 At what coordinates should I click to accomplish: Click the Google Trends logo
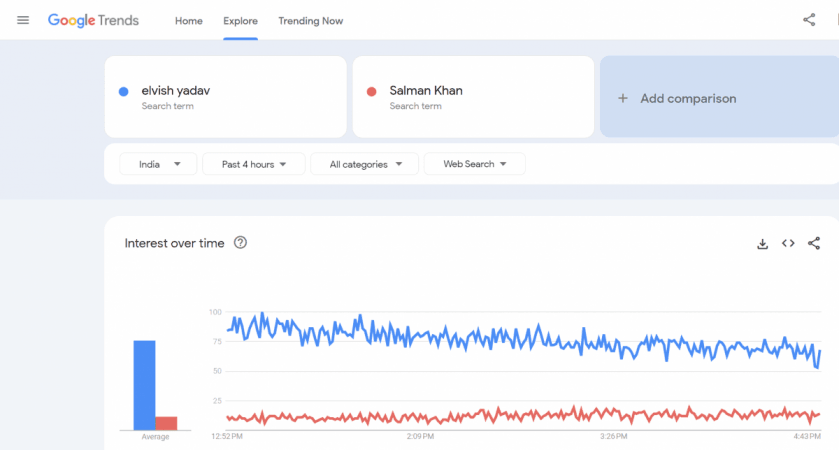pyautogui.click(x=93, y=20)
